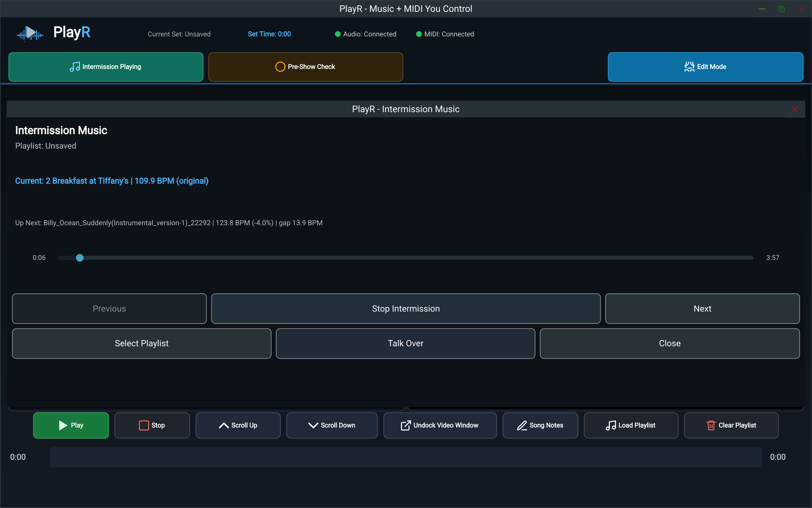Click the green MIDI Connected status dot
This screenshot has height=508, width=812.
(419, 34)
